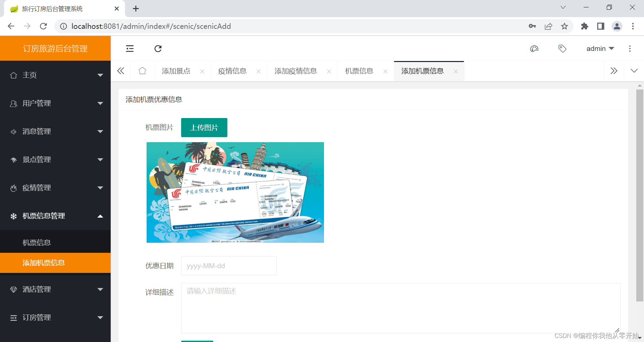Expand 消息管理 sidebar menu
The height and width of the screenshot is (342, 644).
(55, 131)
